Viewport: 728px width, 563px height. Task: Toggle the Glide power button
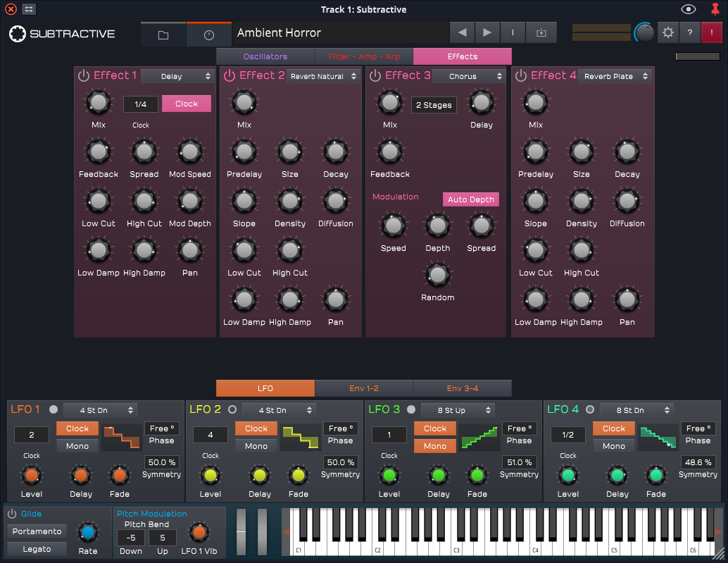[12, 514]
